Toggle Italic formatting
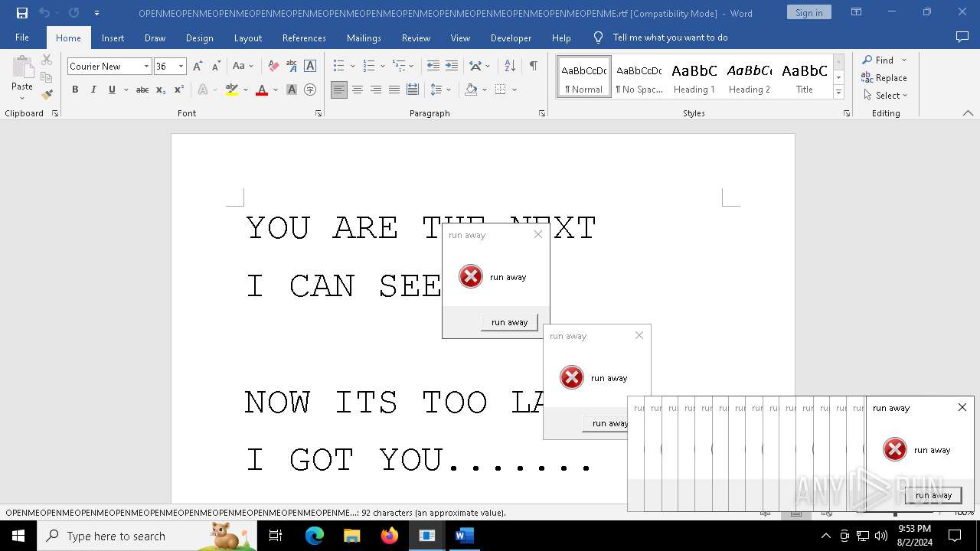Screen dimensions: 980x551 coord(93,90)
